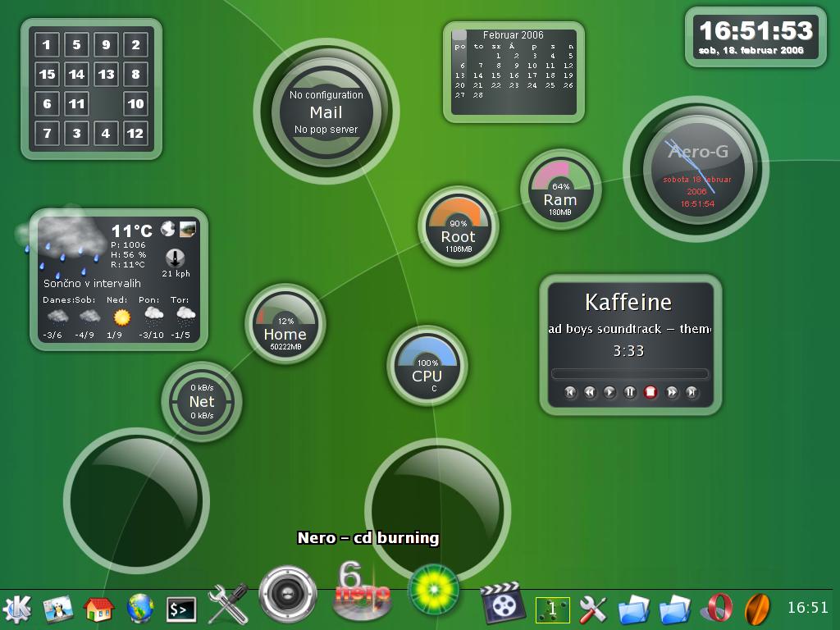840x630 pixels.
Task: Click puzzle tile 7
Action: (47, 133)
